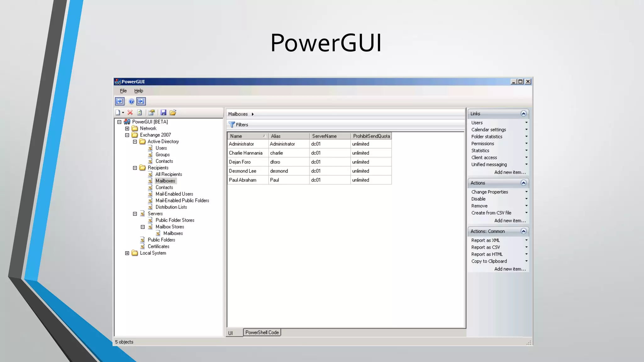
Task: Open the dropdown arrow beside New icon
Action: tap(123, 113)
